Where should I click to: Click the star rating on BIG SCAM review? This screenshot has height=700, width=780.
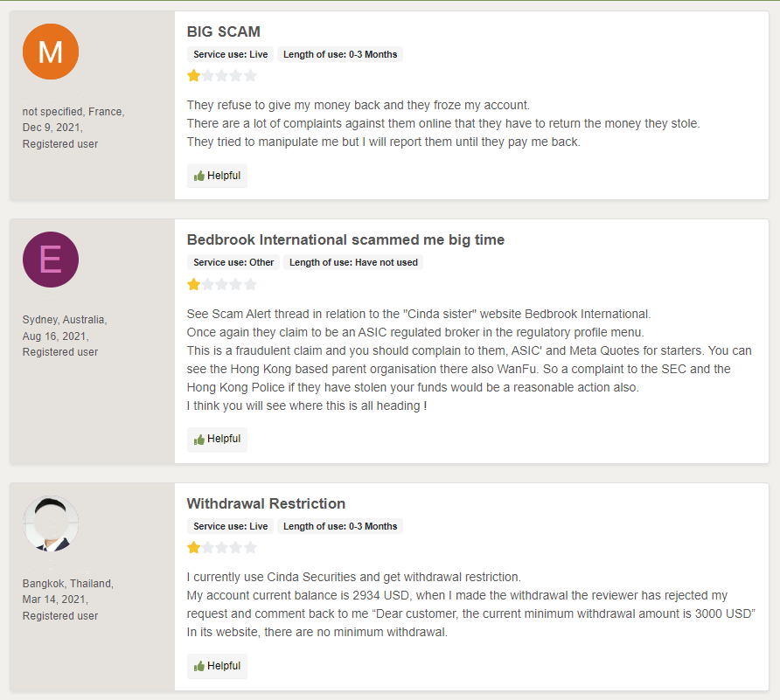[222, 76]
